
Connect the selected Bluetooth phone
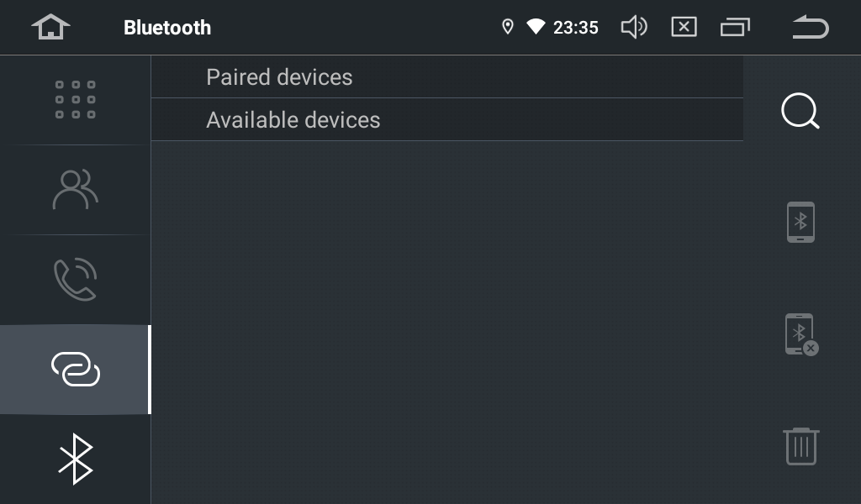coord(800,222)
